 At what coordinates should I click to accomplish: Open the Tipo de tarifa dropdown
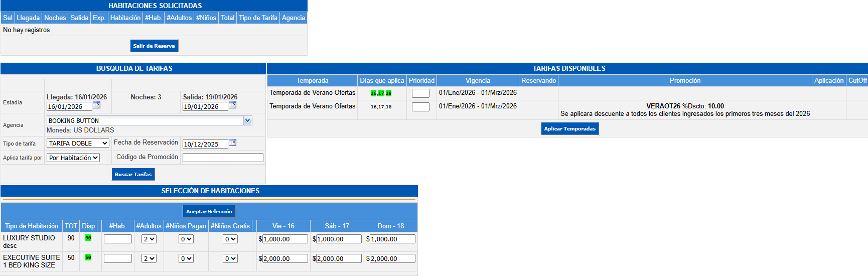78,144
